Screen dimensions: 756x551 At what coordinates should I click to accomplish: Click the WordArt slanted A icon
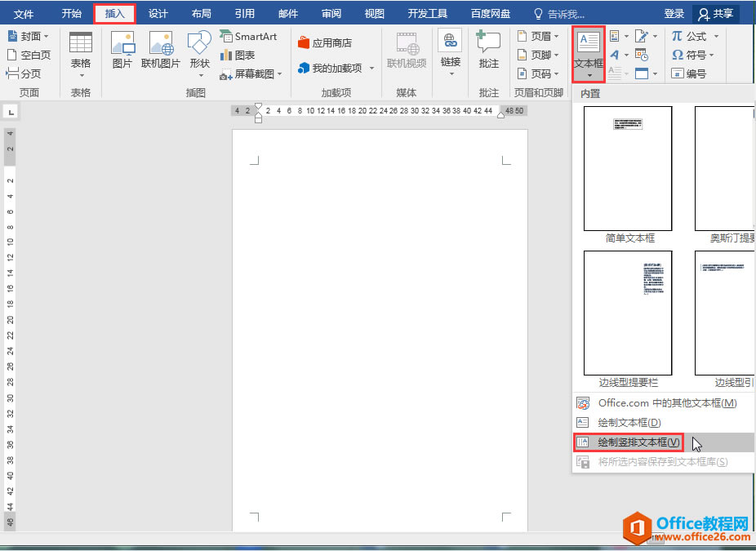[614, 55]
